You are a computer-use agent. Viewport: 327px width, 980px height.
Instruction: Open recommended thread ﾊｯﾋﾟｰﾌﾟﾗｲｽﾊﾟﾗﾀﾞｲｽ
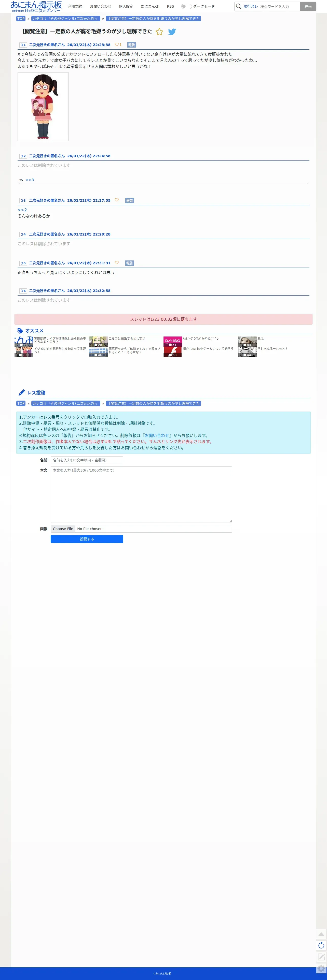[x=201, y=339]
